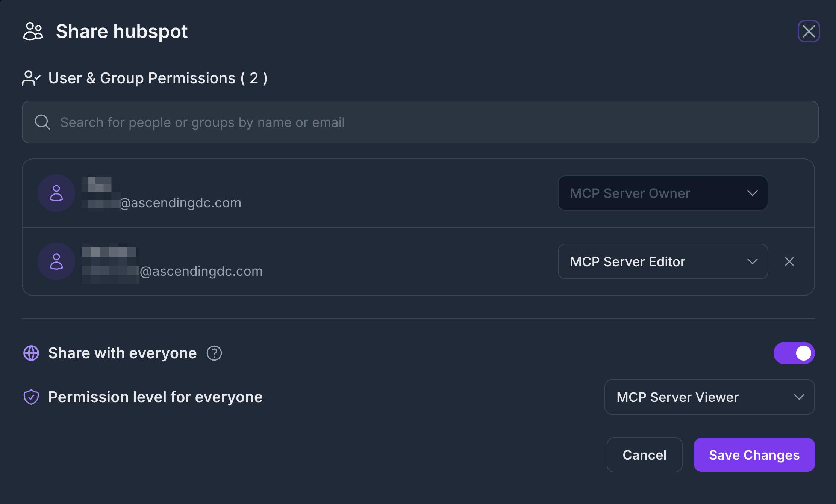Screen dimensions: 836x504
Task: Click the MCP Server Owner user's avatar
Action: (x=56, y=193)
